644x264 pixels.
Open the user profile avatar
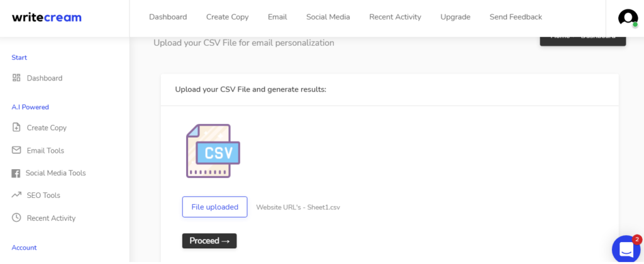pyautogui.click(x=628, y=18)
